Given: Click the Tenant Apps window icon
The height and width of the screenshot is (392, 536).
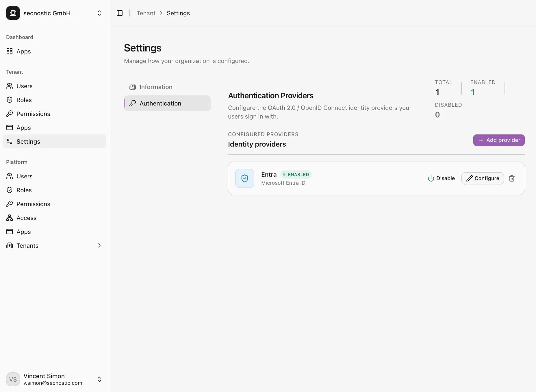Looking at the screenshot, I should pos(10,127).
